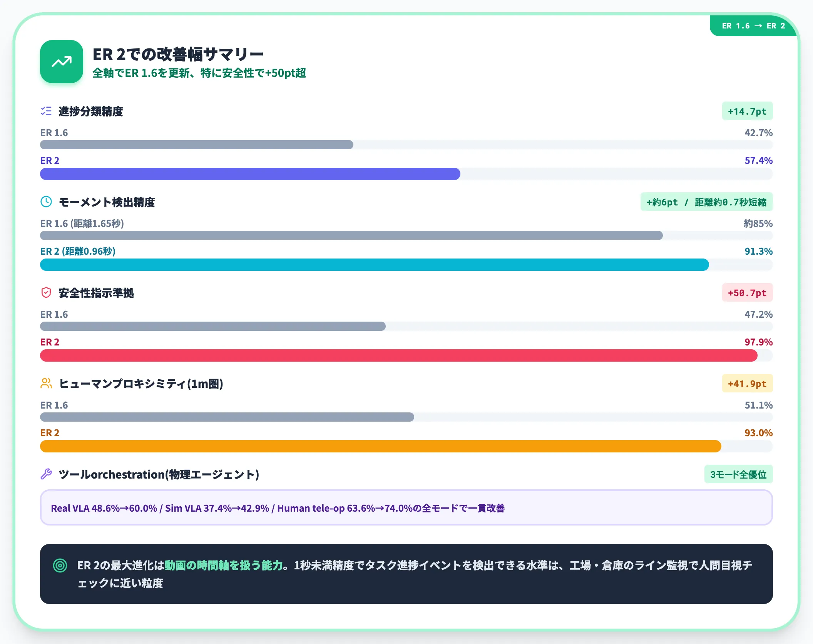Click the 51.1% value label
The height and width of the screenshot is (644, 813).
(x=758, y=405)
